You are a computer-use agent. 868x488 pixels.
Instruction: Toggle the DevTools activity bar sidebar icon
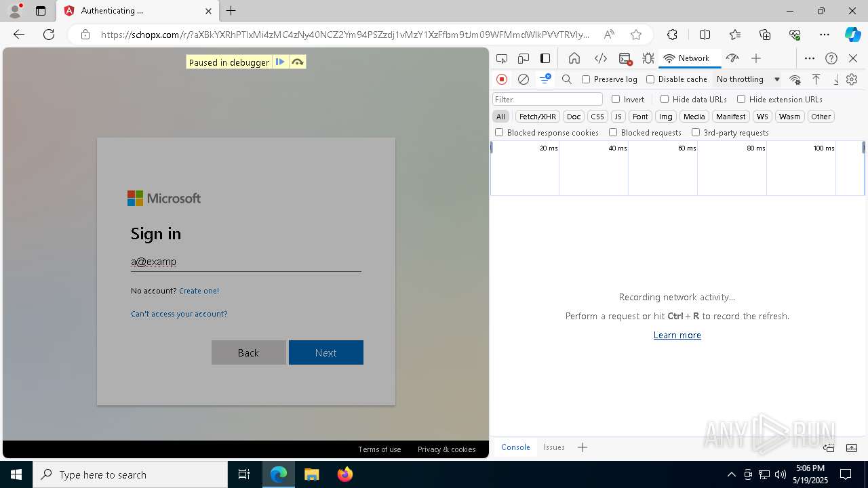pyautogui.click(x=545, y=58)
